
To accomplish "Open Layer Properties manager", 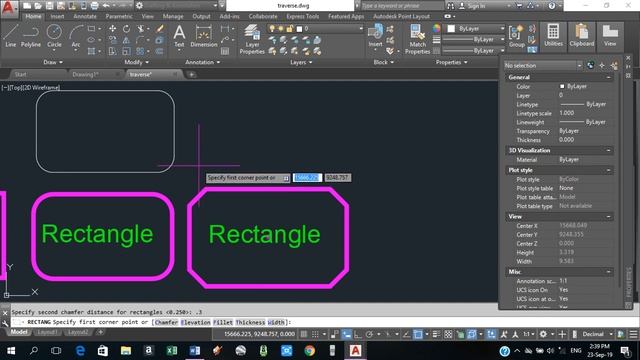I will (252, 39).
